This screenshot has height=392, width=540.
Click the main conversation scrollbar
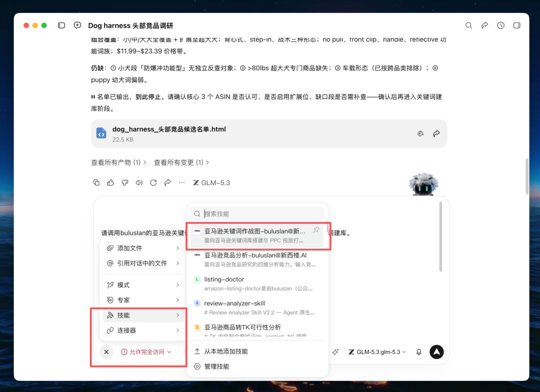[526, 176]
